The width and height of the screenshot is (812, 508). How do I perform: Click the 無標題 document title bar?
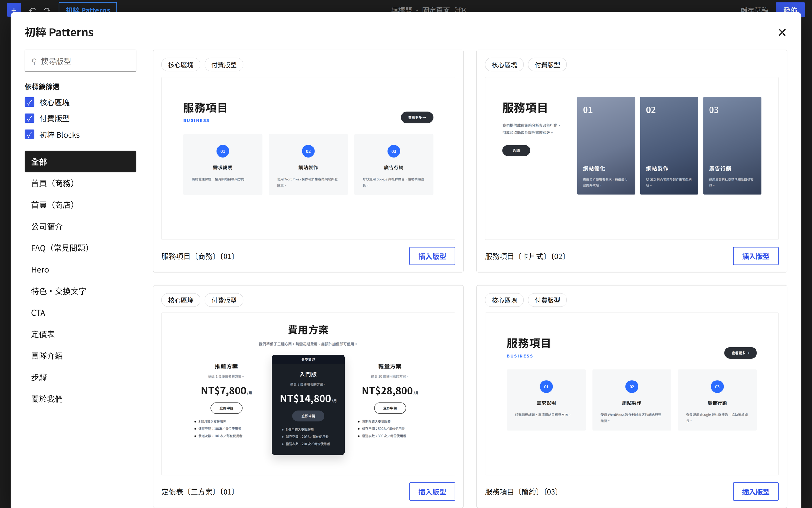429,10
